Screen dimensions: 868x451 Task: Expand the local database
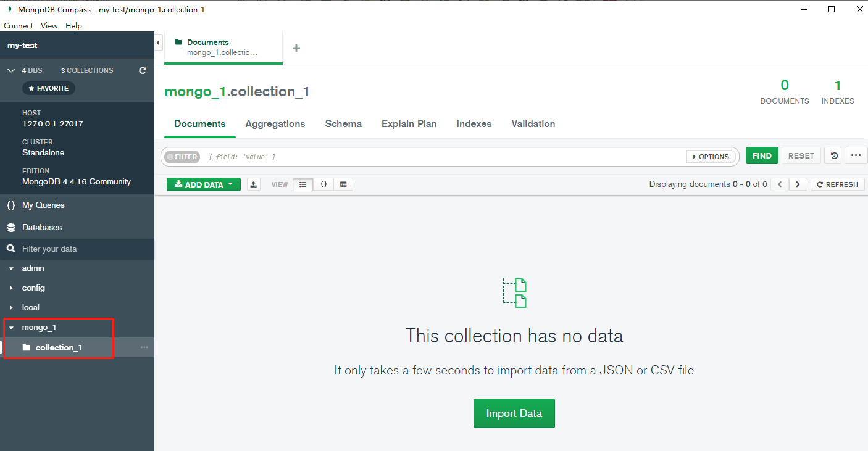click(x=11, y=308)
